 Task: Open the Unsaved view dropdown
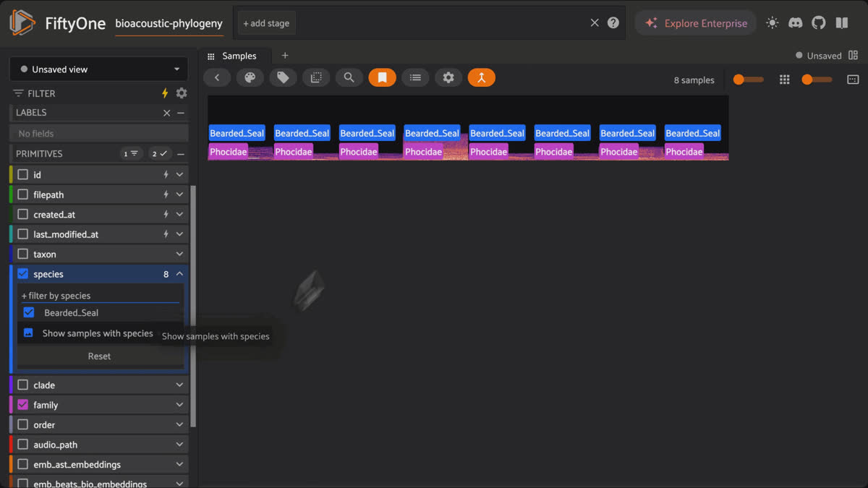98,69
